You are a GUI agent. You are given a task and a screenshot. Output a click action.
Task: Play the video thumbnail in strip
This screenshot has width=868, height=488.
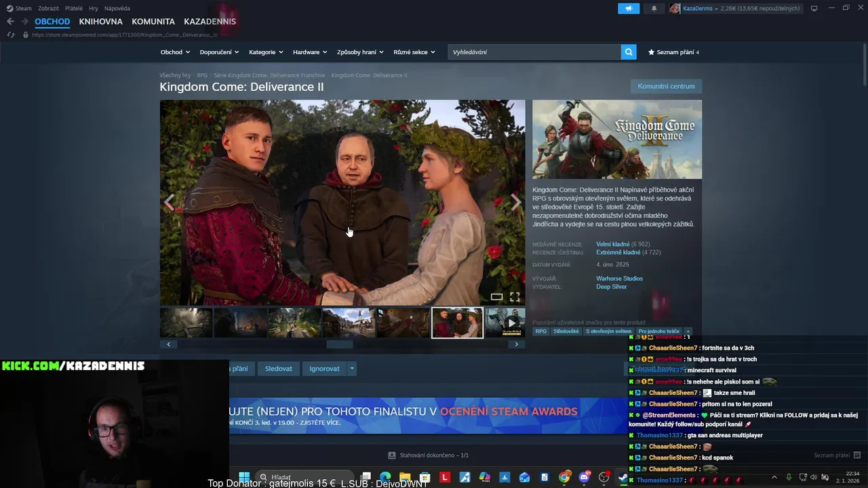(x=505, y=323)
